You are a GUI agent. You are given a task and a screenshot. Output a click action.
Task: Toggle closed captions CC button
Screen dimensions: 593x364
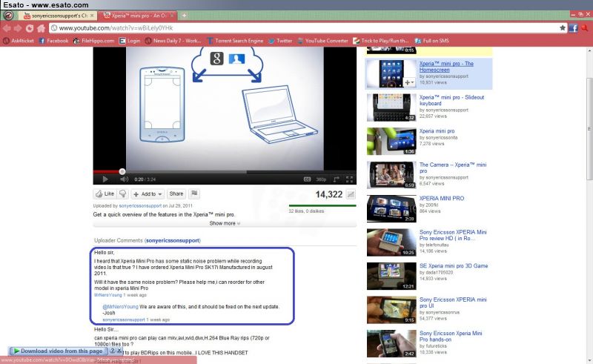(307, 179)
